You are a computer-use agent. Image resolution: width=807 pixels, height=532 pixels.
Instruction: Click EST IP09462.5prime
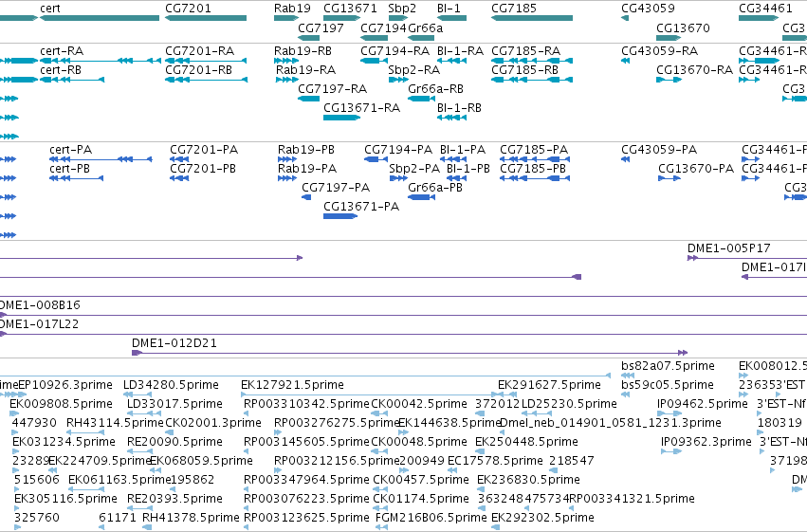[702, 404]
